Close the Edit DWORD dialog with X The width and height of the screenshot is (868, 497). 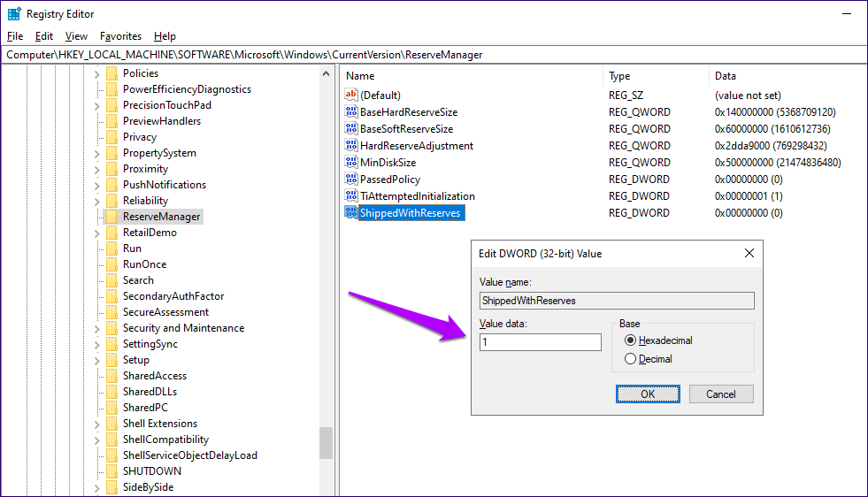point(749,253)
